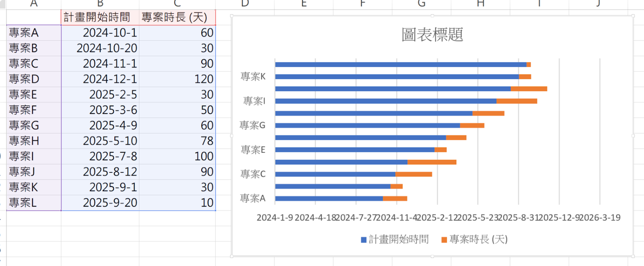Screen dimensions: 644x266
Task: Select date cell 2024-11-1
Action: tap(100, 63)
